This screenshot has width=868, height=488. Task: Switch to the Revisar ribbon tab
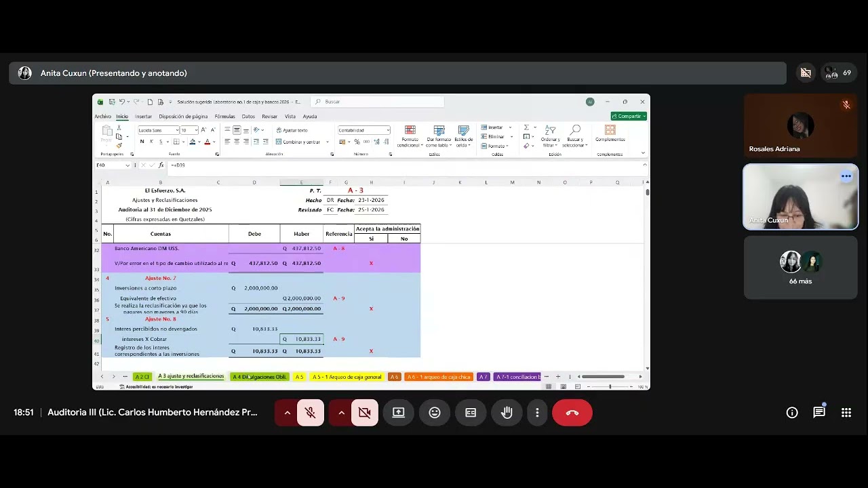click(269, 117)
